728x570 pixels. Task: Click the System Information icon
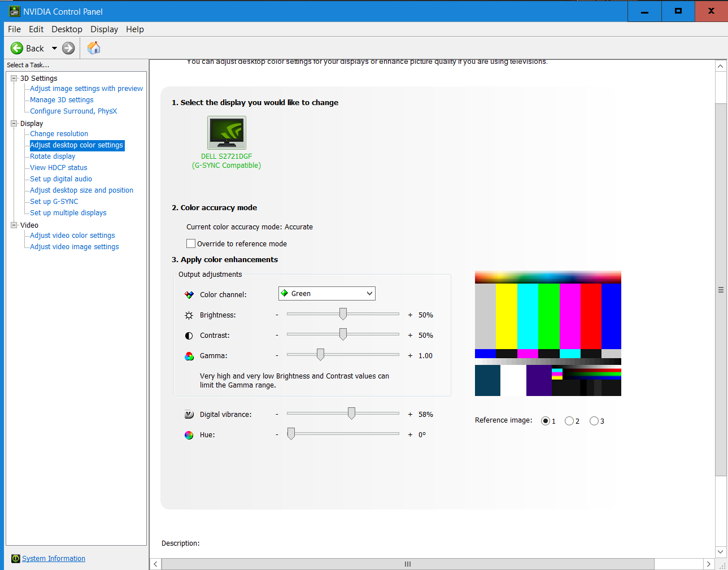(x=16, y=559)
